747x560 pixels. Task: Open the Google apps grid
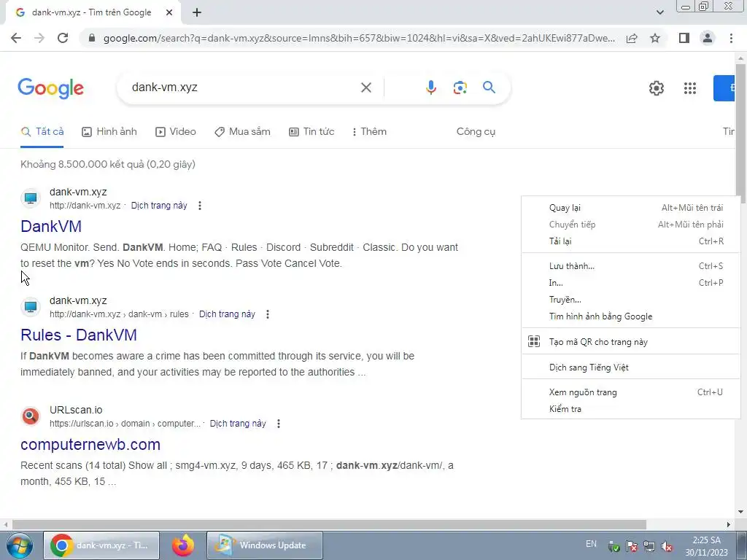coord(690,88)
